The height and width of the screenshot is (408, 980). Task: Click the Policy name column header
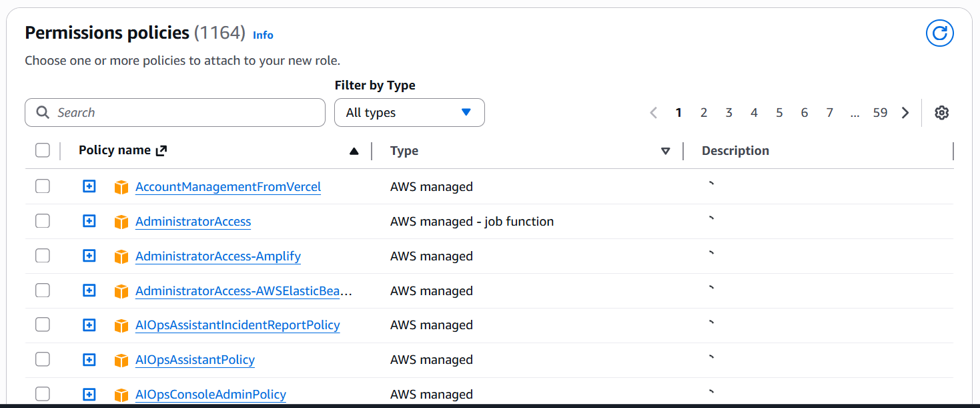point(115,150)
